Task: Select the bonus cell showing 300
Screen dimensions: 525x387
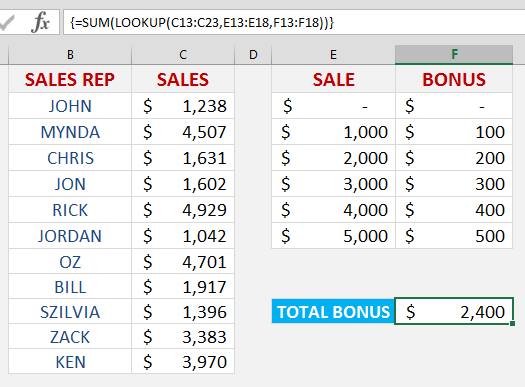Action: tap(454, 184)
